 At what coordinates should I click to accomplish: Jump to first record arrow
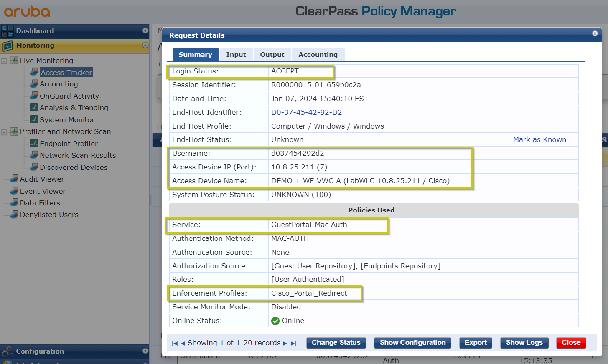point(175,343)
